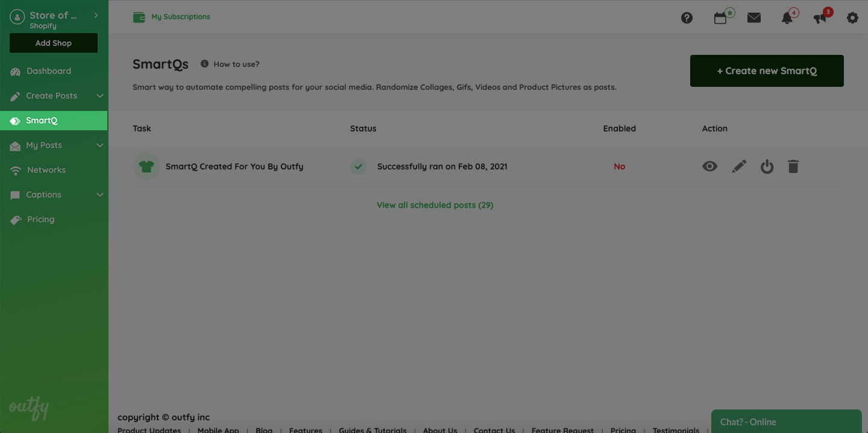Open notifications bell icon
Screen dimensions: 868x433
click(x=787, y=18)
